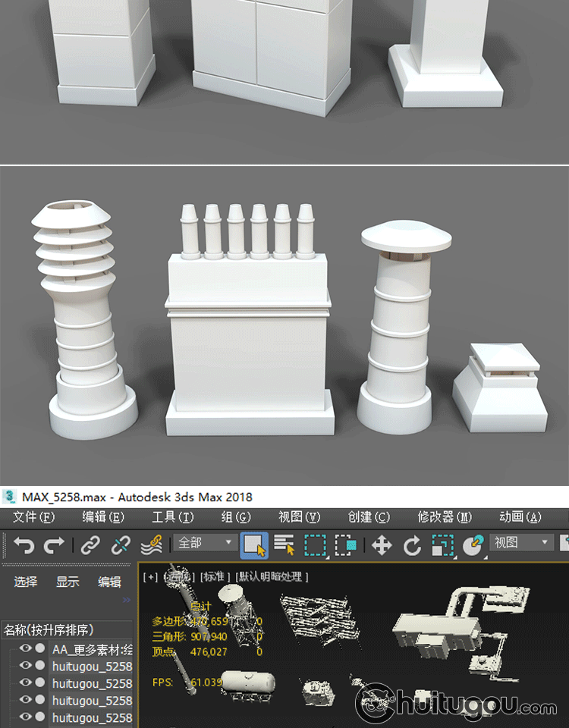Open the 视图 reference coordinate dropdown
Viewport: 569px width, 728px height.
point(522,543)
